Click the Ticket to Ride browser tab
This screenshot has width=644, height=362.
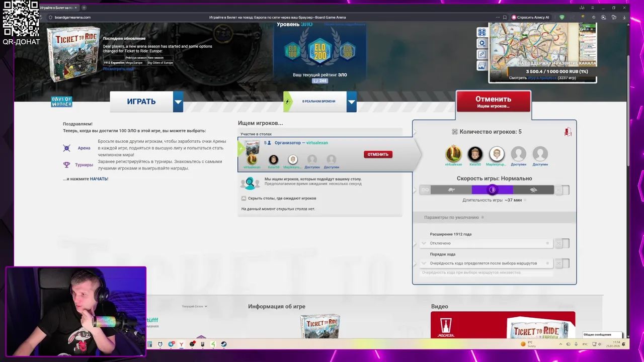click(58, 8)
